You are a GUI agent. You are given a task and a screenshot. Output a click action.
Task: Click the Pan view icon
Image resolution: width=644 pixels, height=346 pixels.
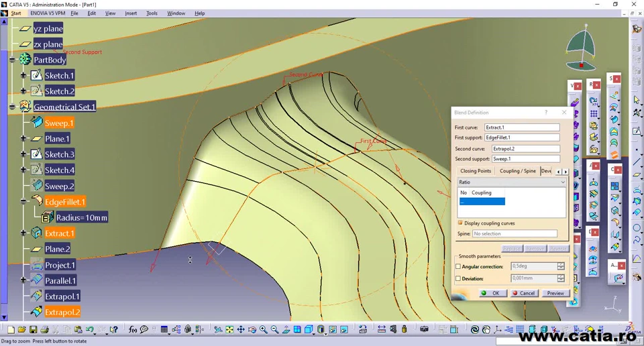[241, 329]
